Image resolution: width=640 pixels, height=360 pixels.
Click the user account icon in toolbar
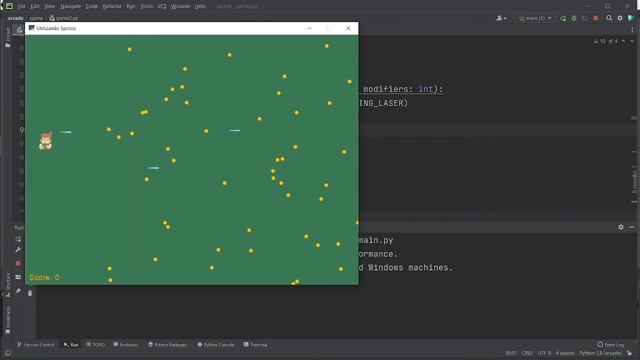[501, 18]
